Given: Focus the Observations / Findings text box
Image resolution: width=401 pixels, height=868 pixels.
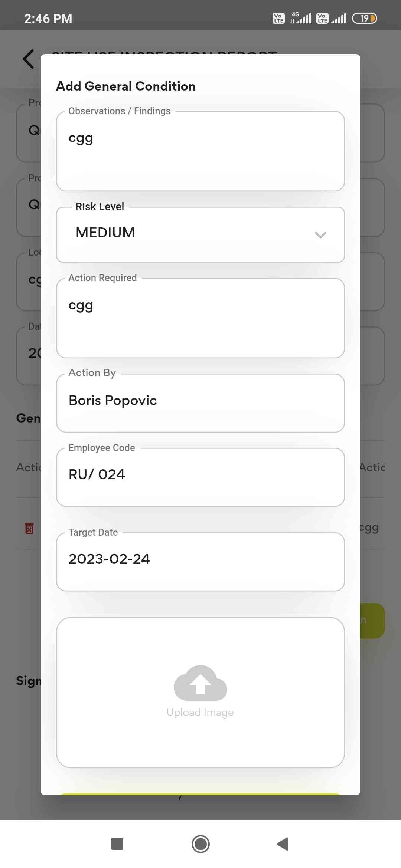Looking at the screenshot, I should click(200, 151).
